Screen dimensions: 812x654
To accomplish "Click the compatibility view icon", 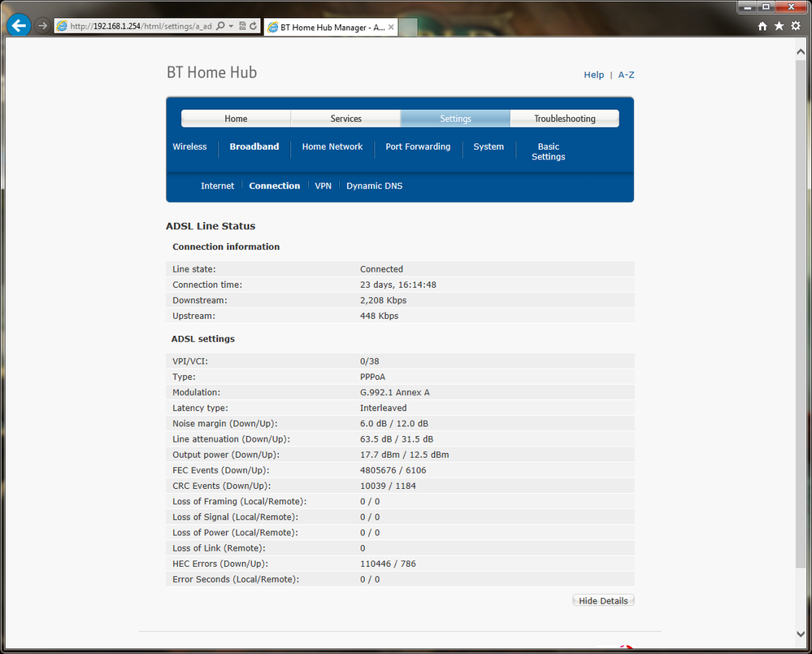I will (242, 26).
